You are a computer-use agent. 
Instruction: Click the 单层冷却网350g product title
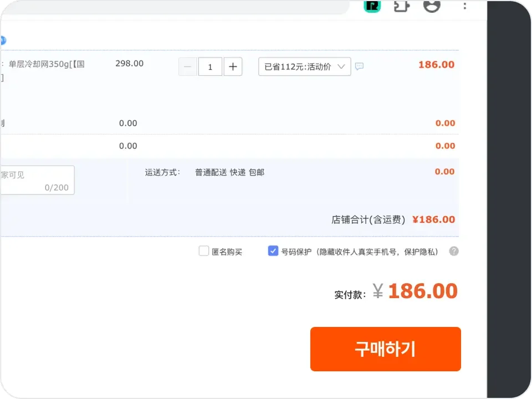pos(47,64)
